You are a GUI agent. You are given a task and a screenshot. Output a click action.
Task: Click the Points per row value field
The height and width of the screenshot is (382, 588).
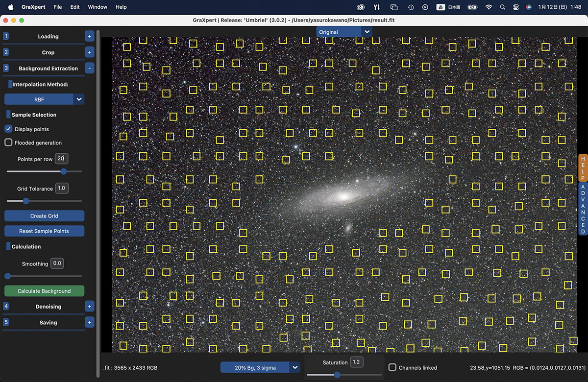point(61,159)
